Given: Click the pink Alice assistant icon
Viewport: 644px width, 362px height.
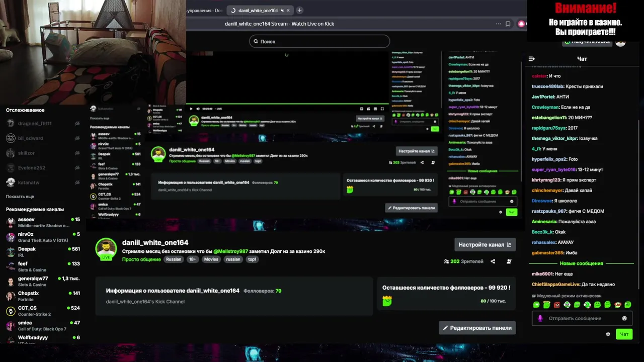Looking at the screenshot, I should point(522,24).
